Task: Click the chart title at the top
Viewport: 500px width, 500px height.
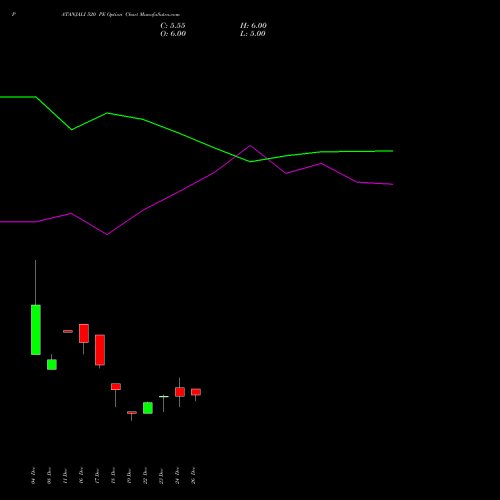Action: [x=120, y=15]
